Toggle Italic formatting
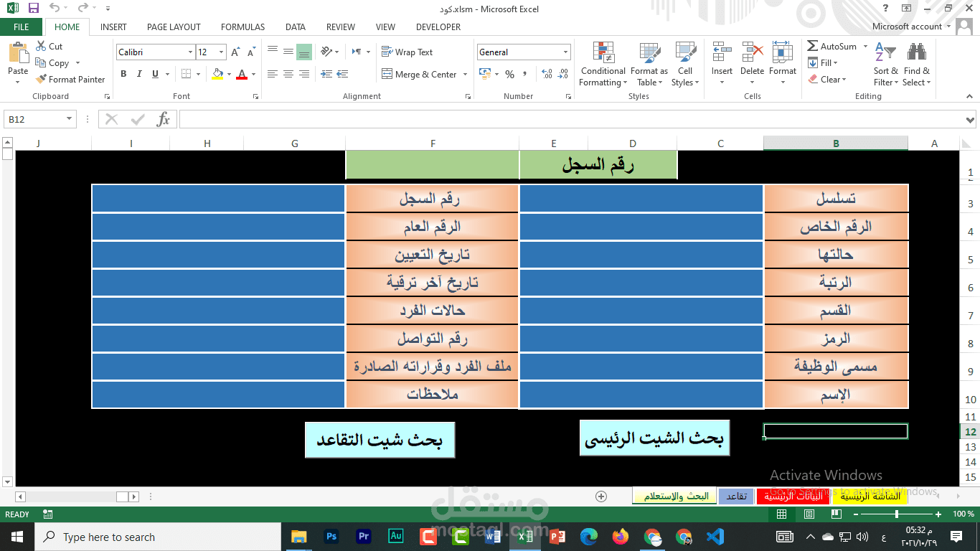Screen dimensions: 980x551 139,74
